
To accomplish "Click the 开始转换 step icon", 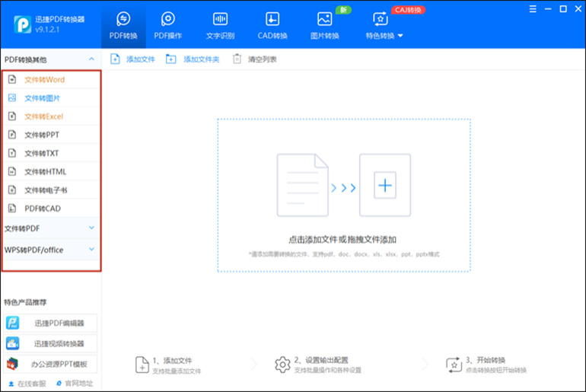I will (x=454, y=365).
